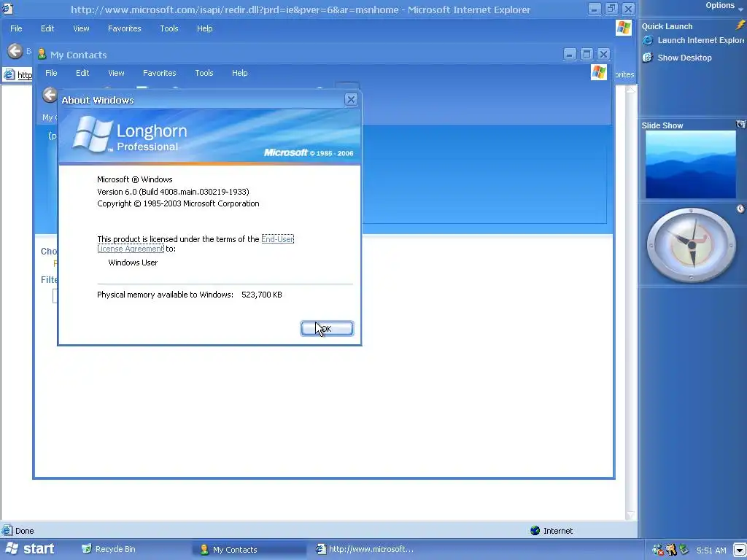This screenshot has width=747, height=560.
Task: Open the Start menu
Action: click(29, 549)
